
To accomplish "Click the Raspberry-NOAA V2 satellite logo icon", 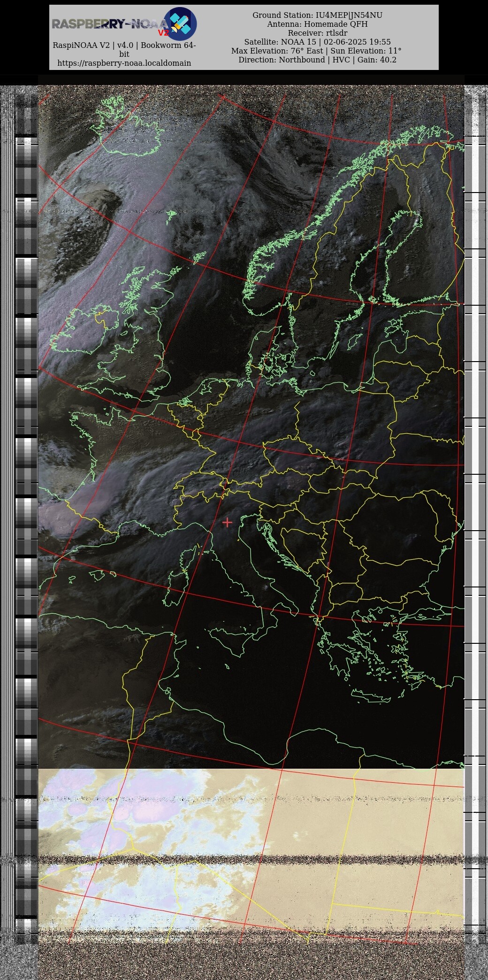I will point(180,24).
